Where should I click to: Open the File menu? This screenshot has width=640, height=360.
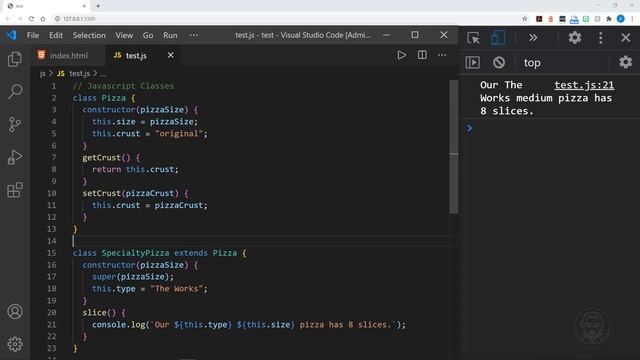pyautogui.click(x=33, y=35)
